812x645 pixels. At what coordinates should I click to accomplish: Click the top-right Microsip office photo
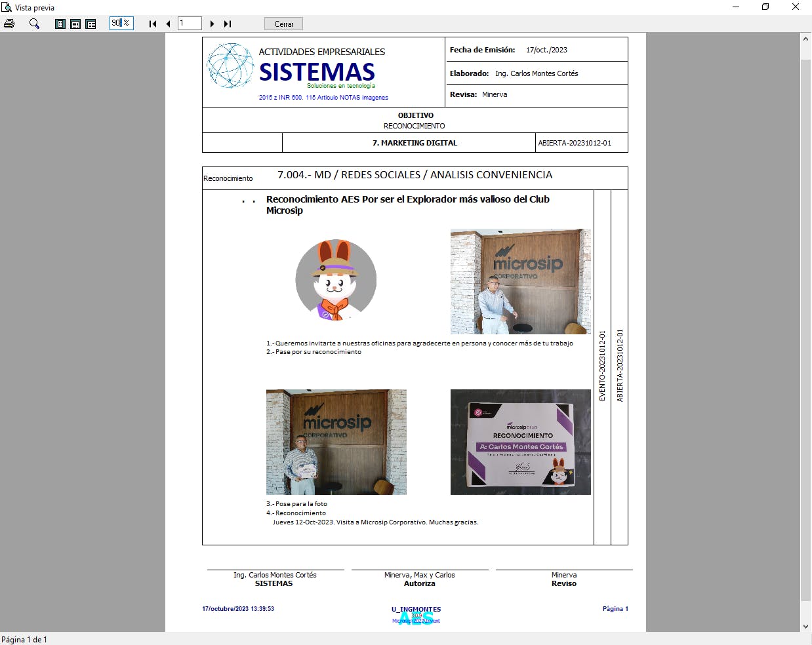tap(521, 281)
